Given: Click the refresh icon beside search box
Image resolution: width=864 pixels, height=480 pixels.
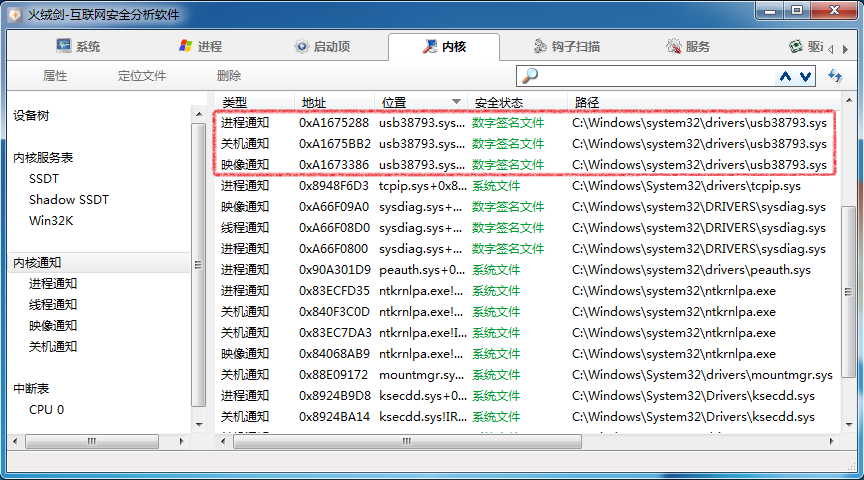Looking at the screenshot, I should [x=836, y=76].
